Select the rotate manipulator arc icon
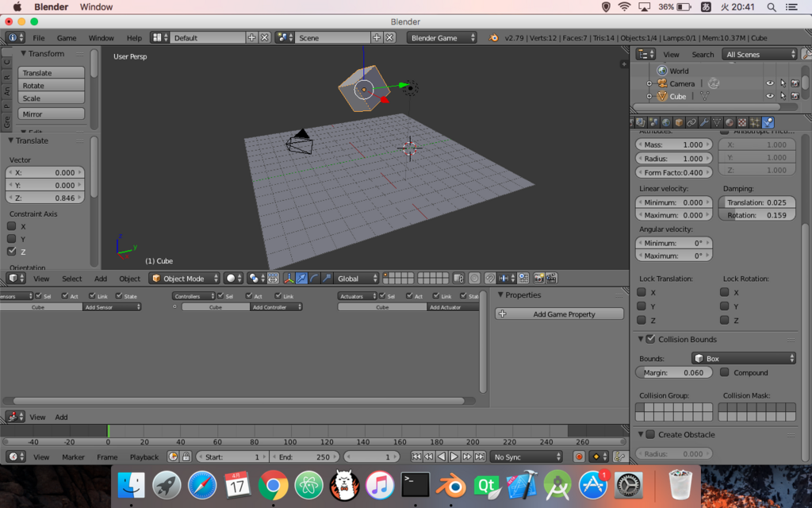812x508 pixels. (314, 279)
